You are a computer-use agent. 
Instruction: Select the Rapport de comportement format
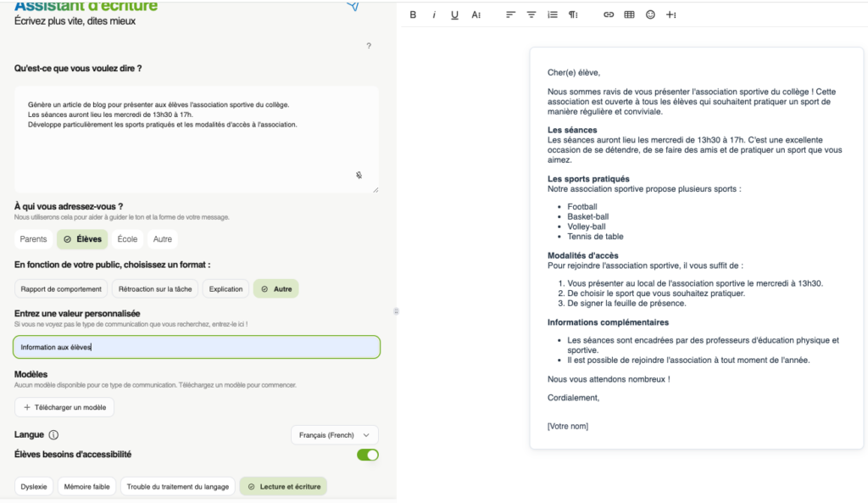[61, 289]
